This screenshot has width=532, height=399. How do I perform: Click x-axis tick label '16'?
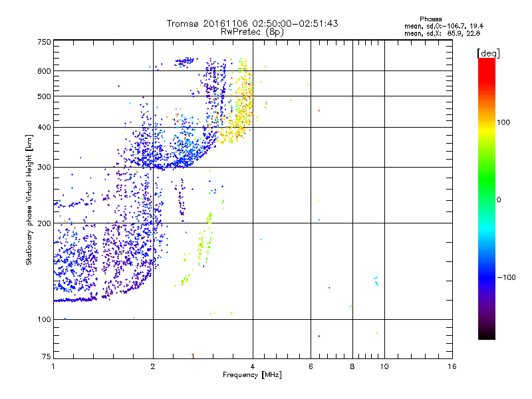[x=452, y=366]
